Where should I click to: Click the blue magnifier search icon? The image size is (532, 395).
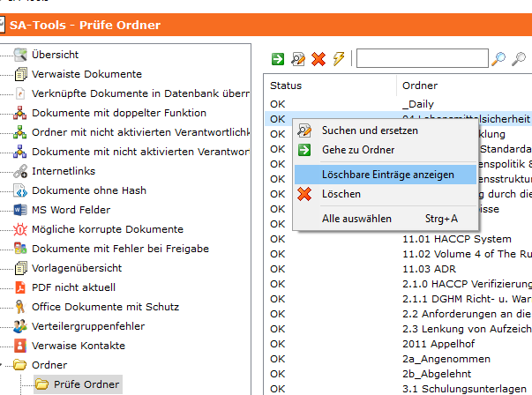point(498,59)
